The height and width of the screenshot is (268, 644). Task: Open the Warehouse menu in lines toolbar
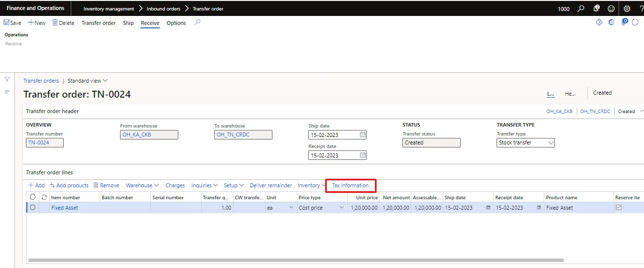point(142,185)
